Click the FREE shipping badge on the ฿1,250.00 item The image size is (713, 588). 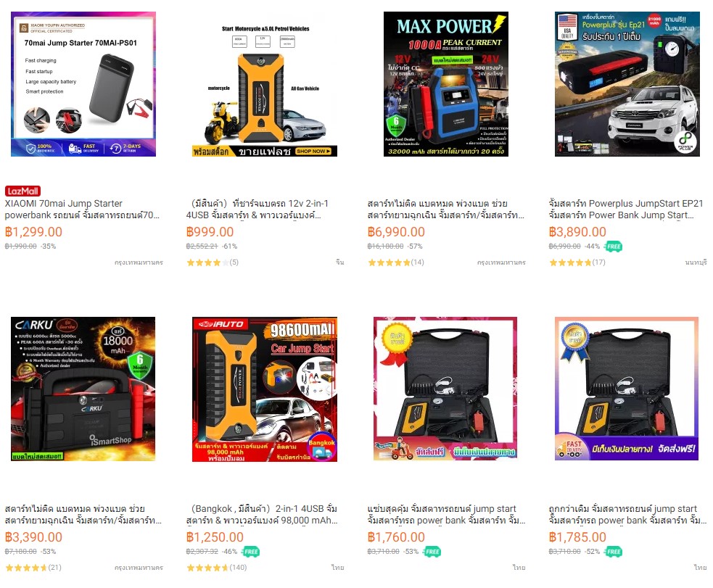[251, 552]
